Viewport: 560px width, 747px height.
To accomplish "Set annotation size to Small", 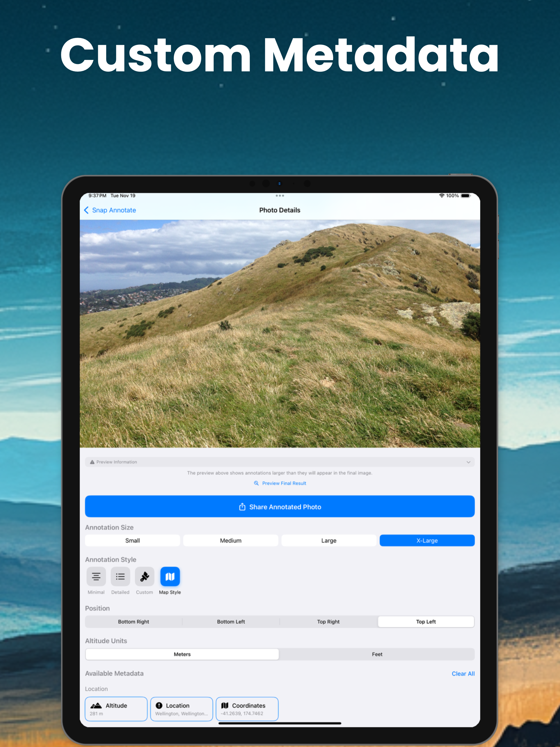I will pos(132,540).
